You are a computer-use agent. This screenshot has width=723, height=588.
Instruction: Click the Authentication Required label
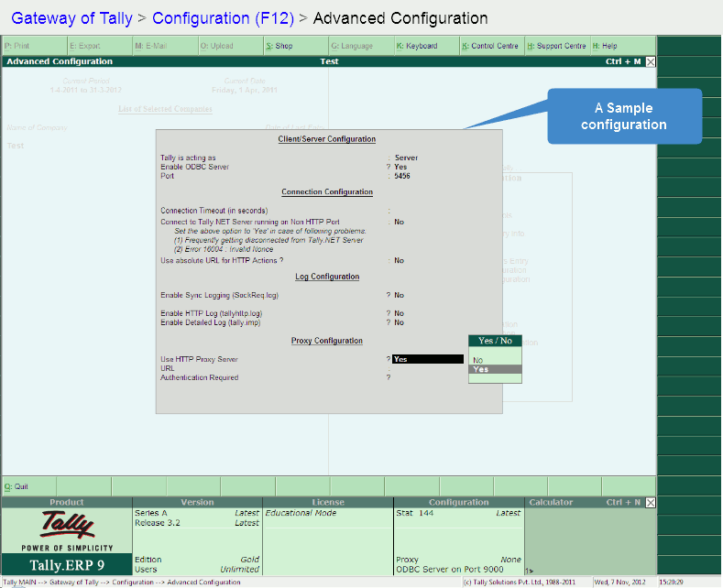click(x=199, y=377)
